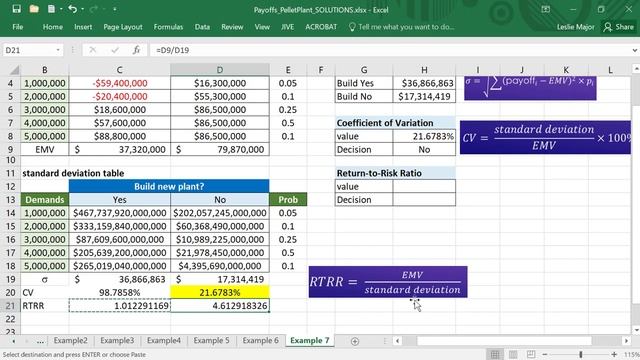Click the Undo arrow icon
640x360 pixels.
tap(72, 9)
